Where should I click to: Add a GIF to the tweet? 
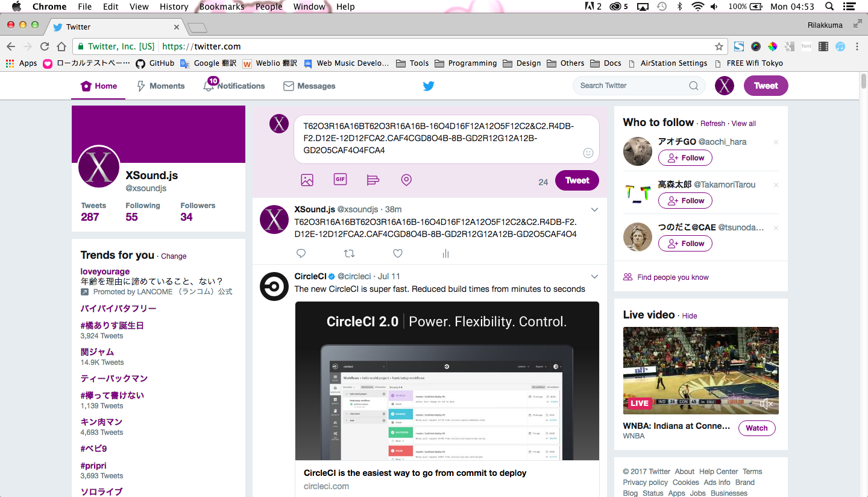340,179
